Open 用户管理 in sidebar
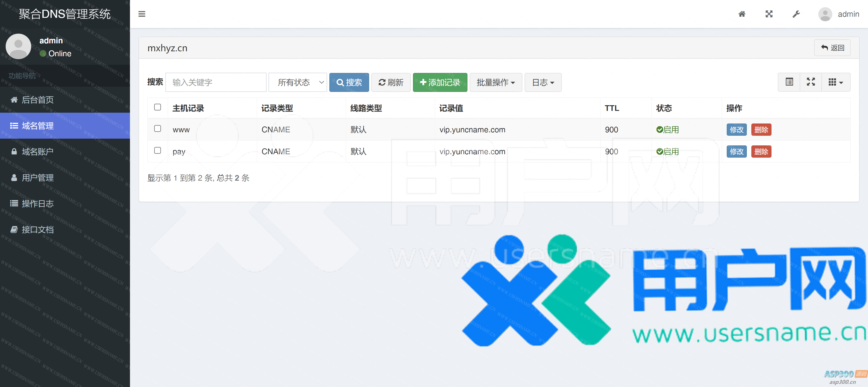868x387 pixels. tap(65, 177)
